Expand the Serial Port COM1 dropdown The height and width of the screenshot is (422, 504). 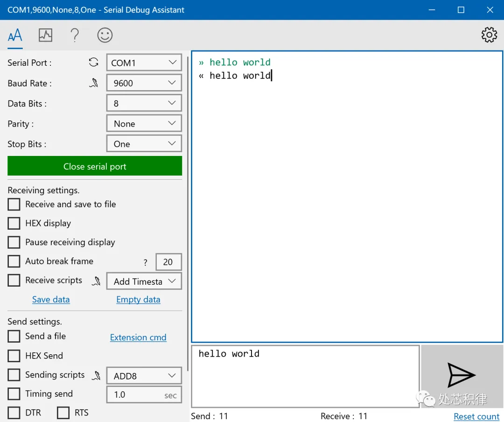(x=144, y=63)
